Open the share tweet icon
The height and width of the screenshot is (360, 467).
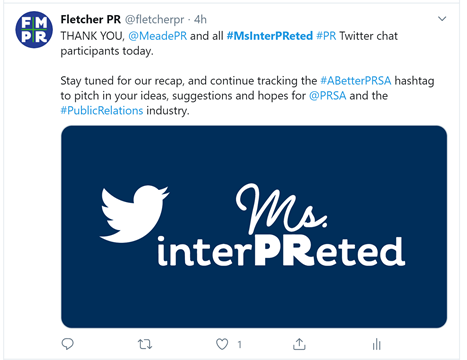299,344
